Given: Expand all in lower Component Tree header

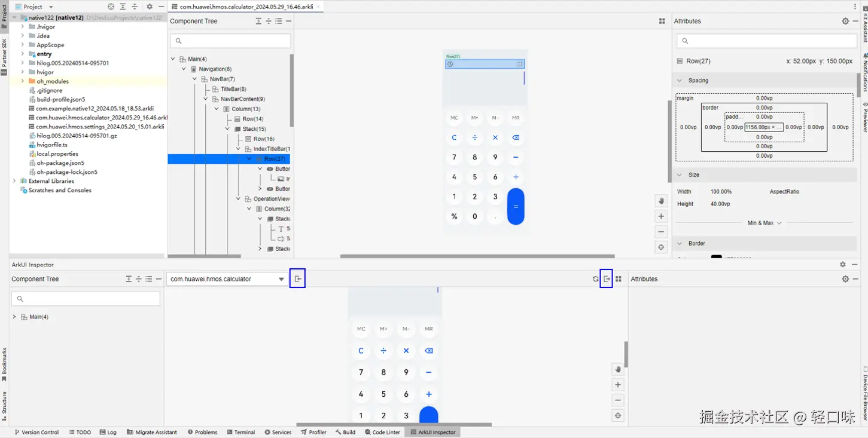Looking at the screenshot, I should [129, 279].
